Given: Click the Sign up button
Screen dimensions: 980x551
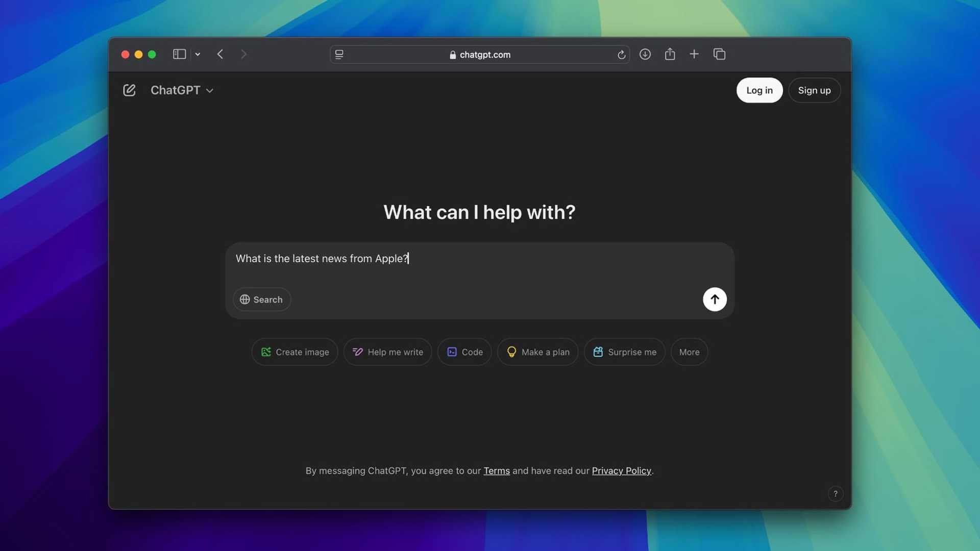Looking at the screenshot, I should (x=814, y=90).
